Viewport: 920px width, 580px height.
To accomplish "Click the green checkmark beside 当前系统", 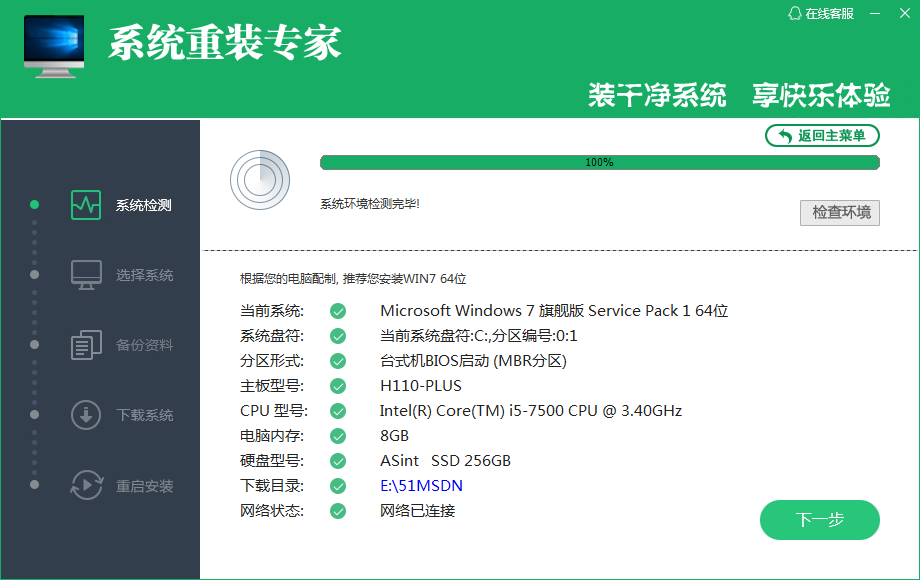I will [x=338, y=311].
